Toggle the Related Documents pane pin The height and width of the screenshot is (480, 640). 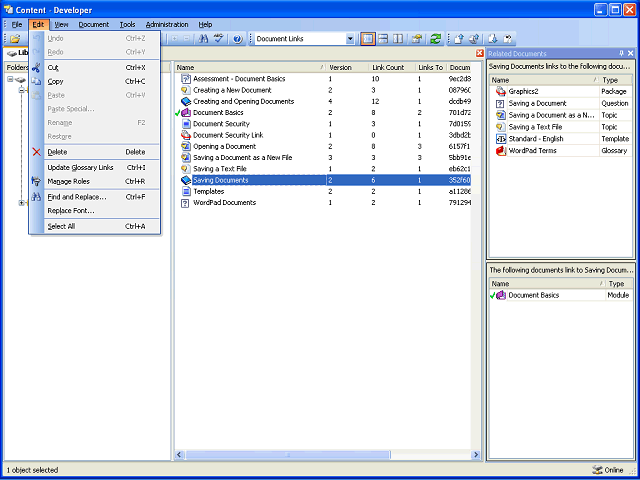pyautogui.click(x=621, y=53)
